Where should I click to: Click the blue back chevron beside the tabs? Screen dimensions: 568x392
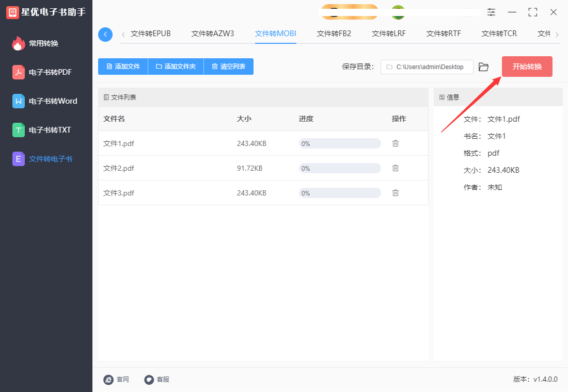(105, 34)
